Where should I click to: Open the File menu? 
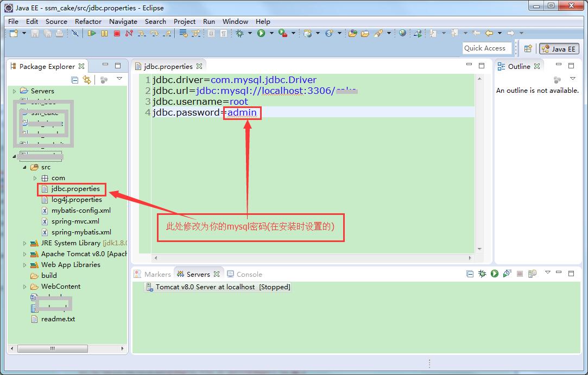coord(13,21)
